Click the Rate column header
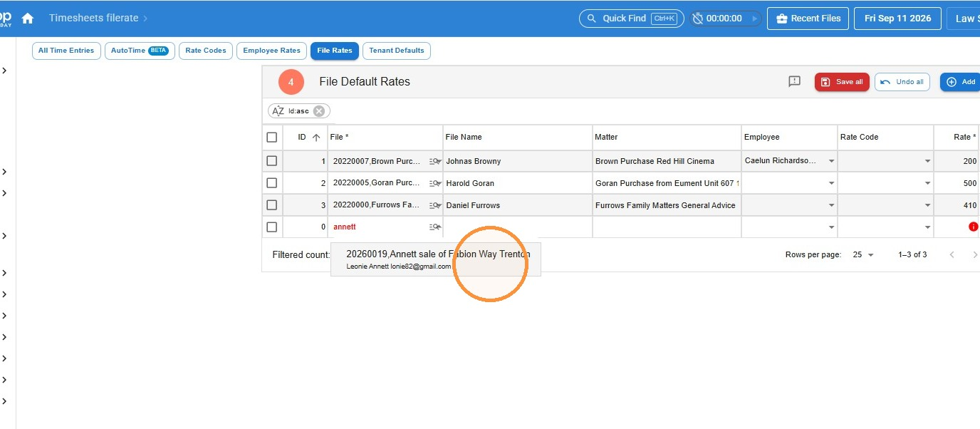The width and height of the screenshot is (980, 429). [956, 137]
